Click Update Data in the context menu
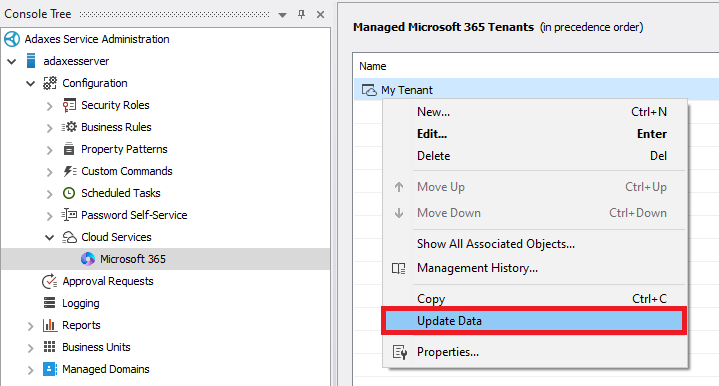719x386 pixels. pos(534,321)
